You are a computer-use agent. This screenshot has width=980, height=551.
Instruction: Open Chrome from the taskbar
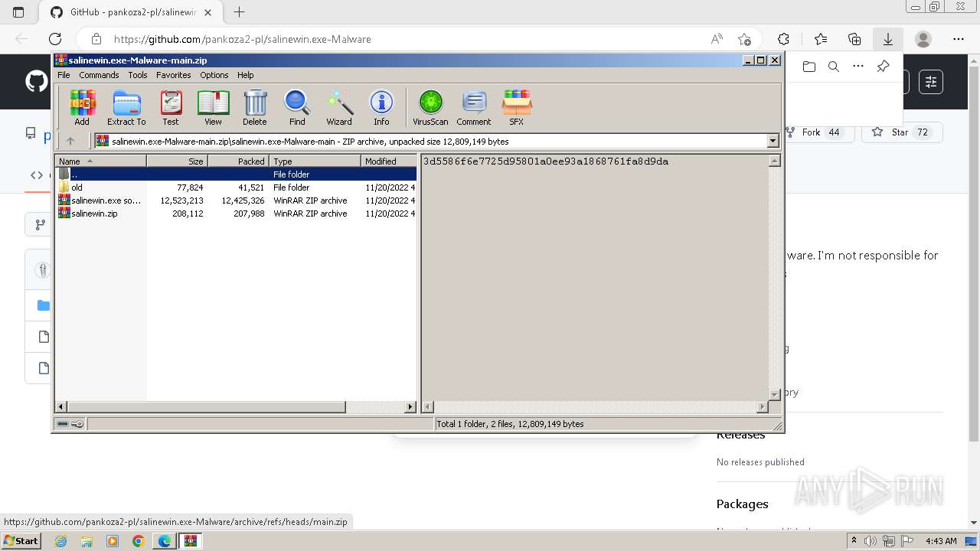[x=139, y=541]
